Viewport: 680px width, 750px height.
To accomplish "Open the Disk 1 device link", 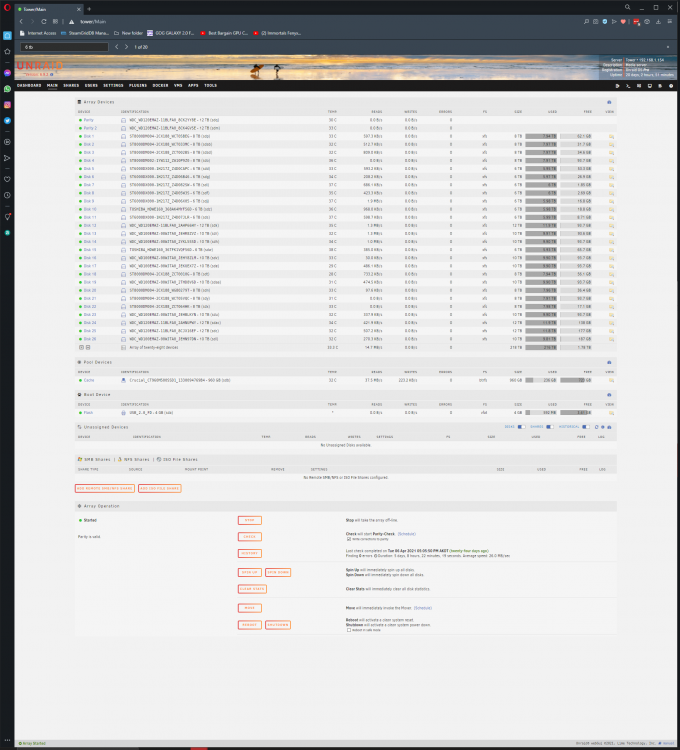I will click(x=89, y=136).
